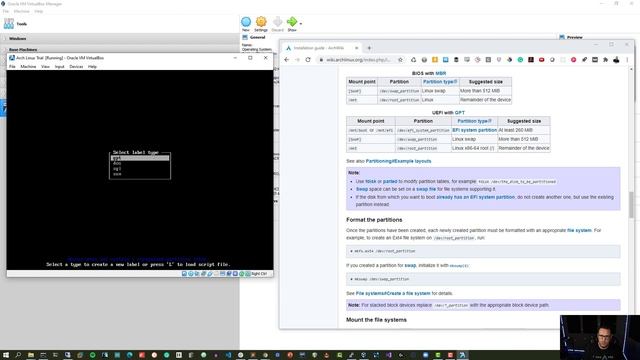Click Right Ctrl host key indicator
The image size is (640, 360).
(259, 273)
